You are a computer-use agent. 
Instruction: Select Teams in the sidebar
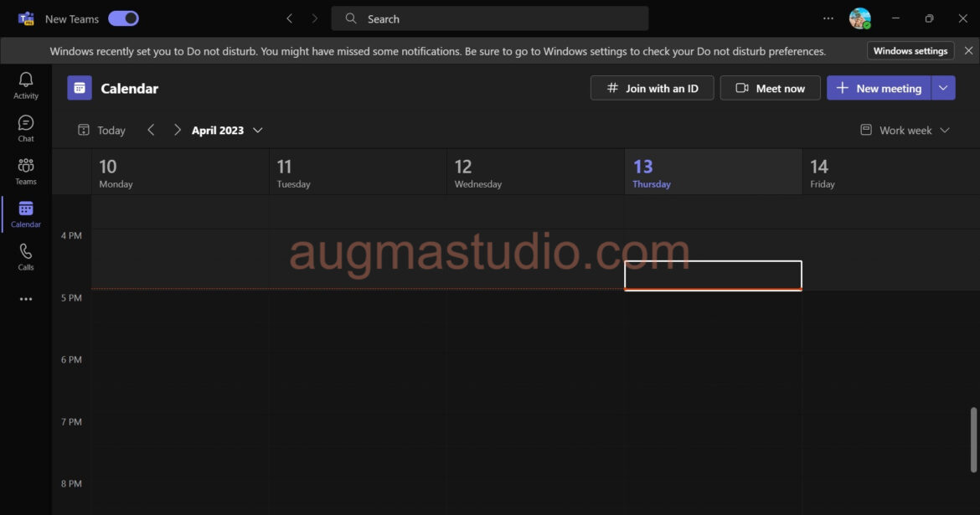coord(25,170)
